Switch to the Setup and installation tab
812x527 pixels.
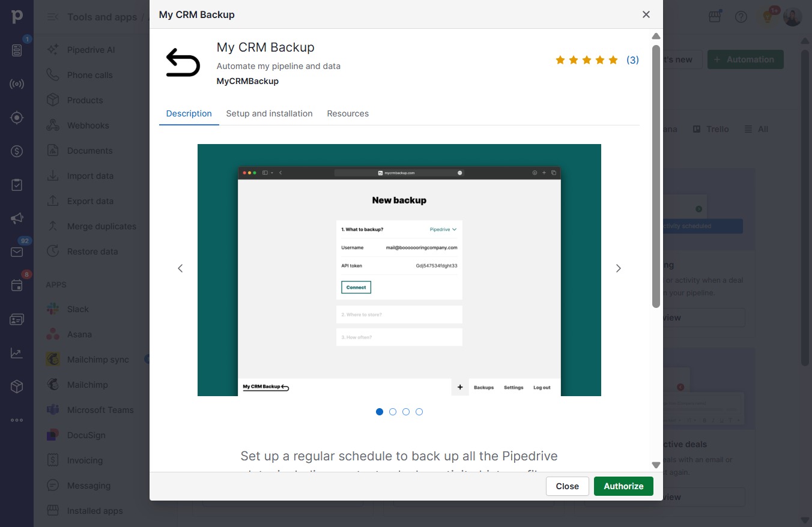tap(269, 113)
